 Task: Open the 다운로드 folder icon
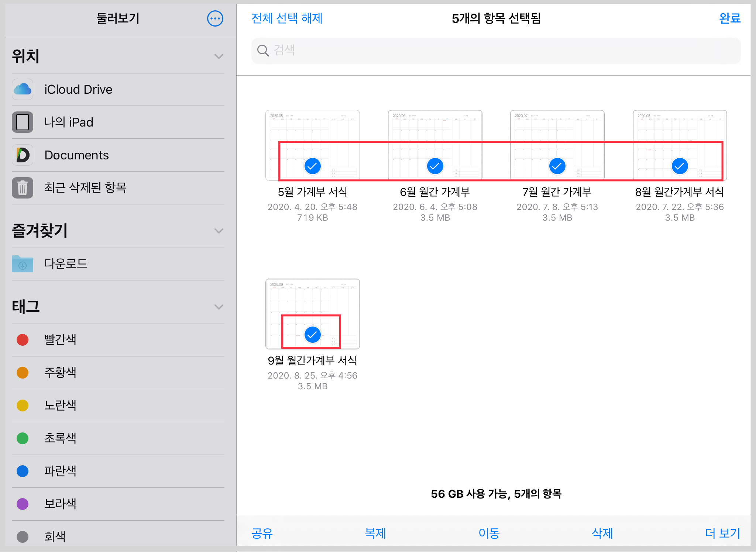pos(23,264)
